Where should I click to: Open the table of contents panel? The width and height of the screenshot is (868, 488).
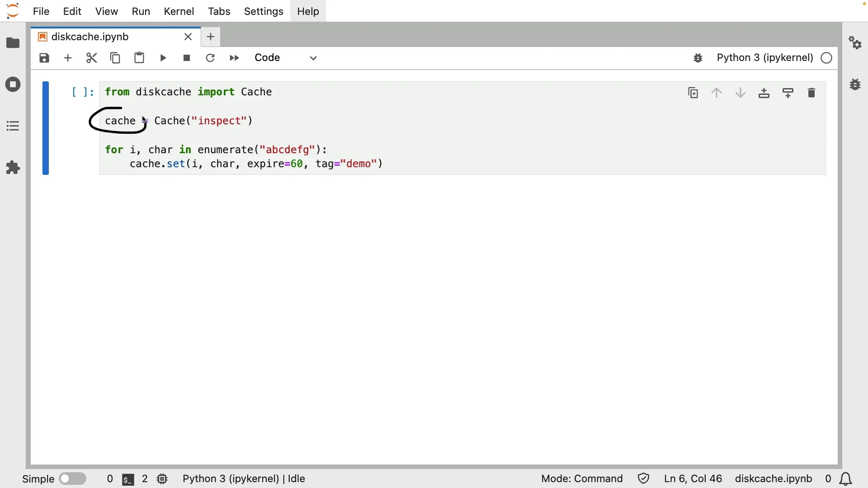pyautogui.click(x=13, y=126)
